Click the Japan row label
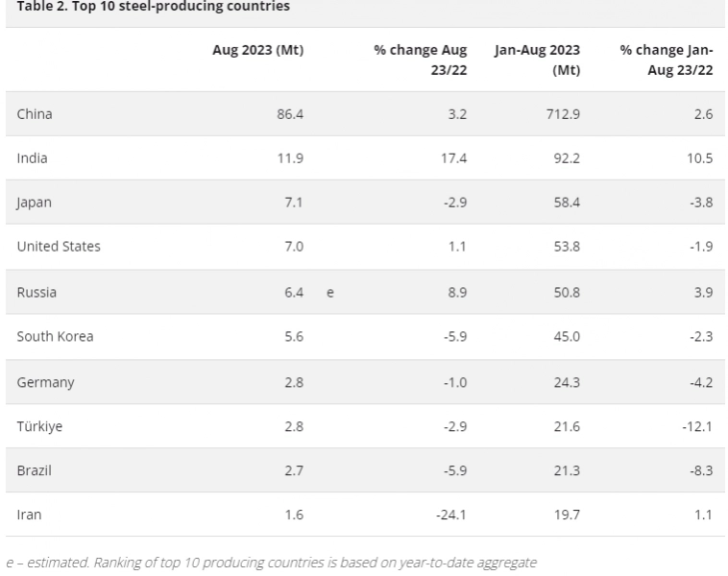This screenshot has width=728, height=576. [34, 203]
